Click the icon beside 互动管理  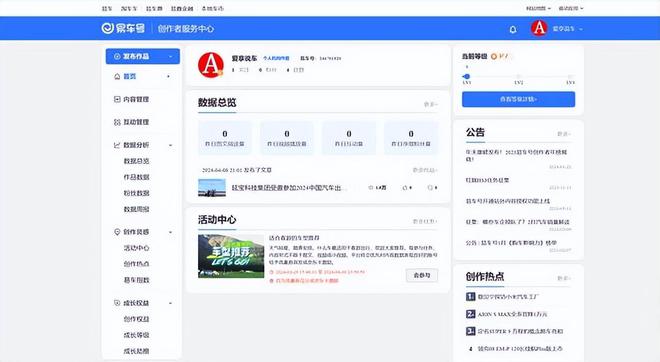pos(117,122)
